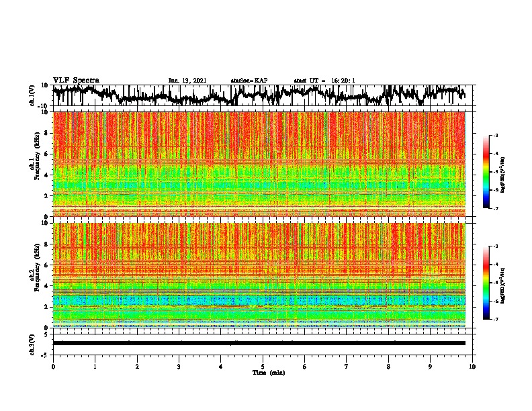
Task: Click the time axis tick label "3"
Action: [179, 367]
